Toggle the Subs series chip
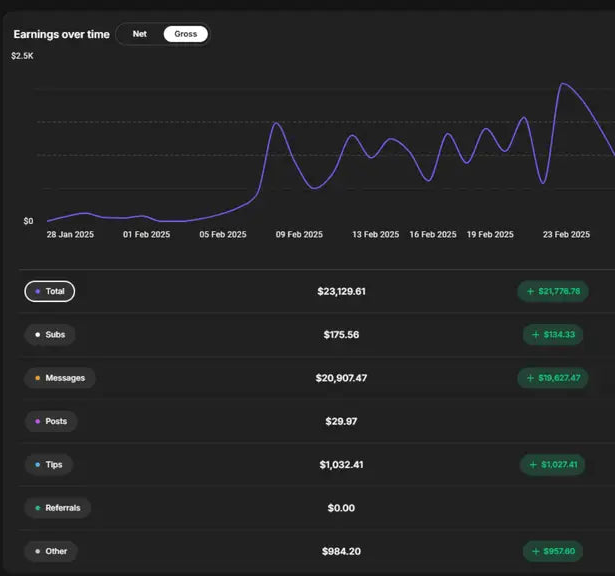This screenshot has height=577, width=616. click(x=50, y=334)
